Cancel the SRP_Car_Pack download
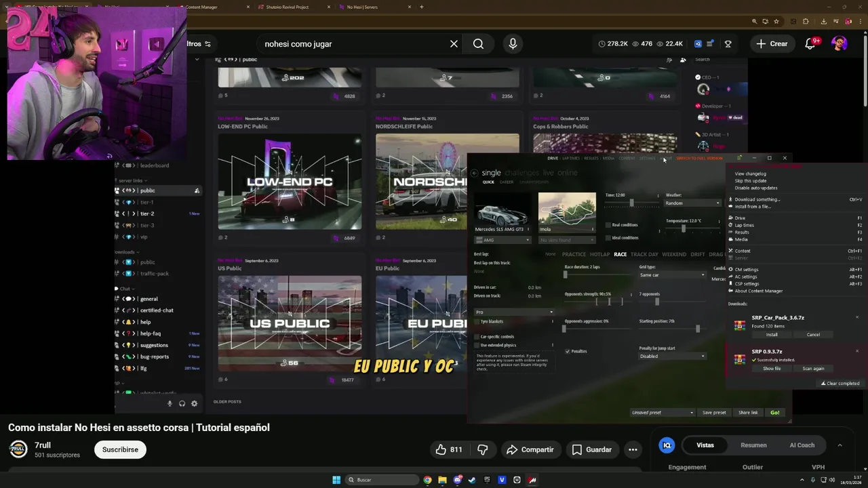Image resolution: width=868 pixels, height=488 pixels. pyautogui.click(x=813, y=335)
